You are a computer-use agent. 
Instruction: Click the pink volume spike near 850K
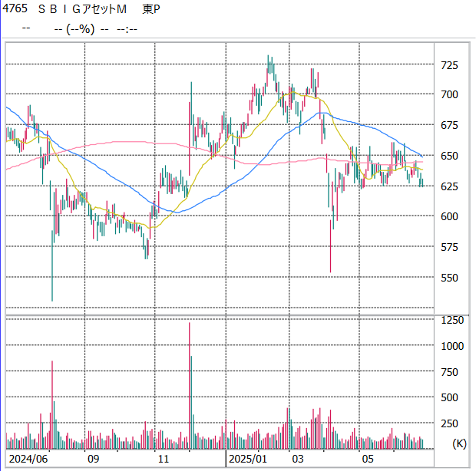(52, 405)
